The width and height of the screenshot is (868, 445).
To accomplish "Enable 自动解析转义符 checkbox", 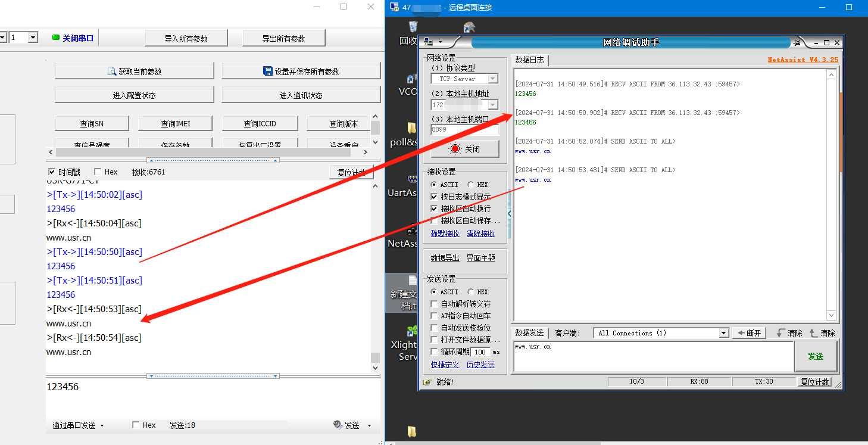I will 434,304.
